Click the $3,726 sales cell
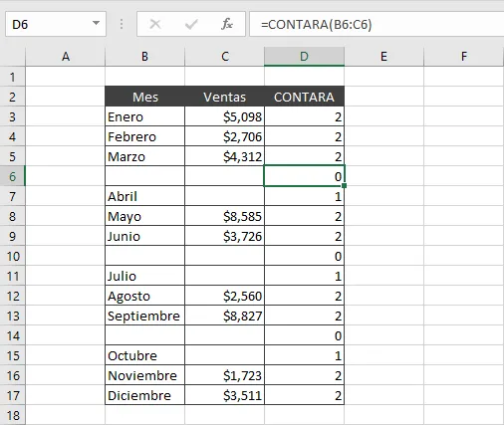Image resolution: width=504 pixels, height=425 pixels. click(x=225, y=236)
